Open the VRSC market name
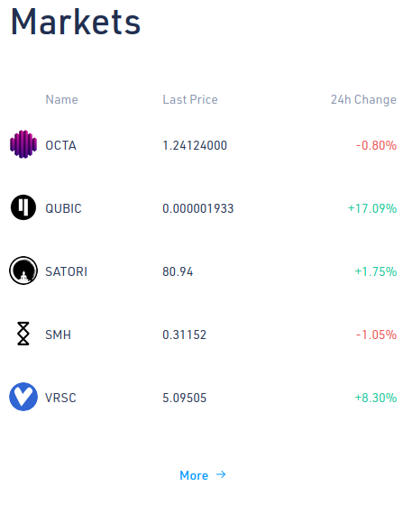 (x=60, y=398)
